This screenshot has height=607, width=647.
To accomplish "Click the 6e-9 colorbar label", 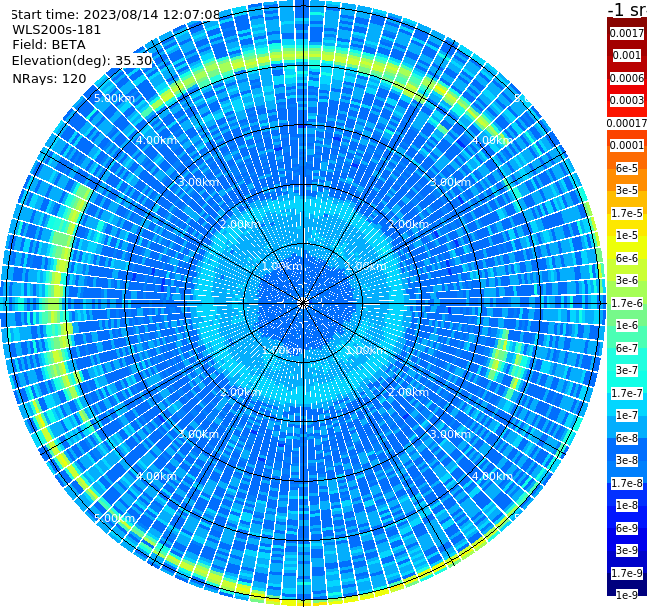I will (627, 528).
